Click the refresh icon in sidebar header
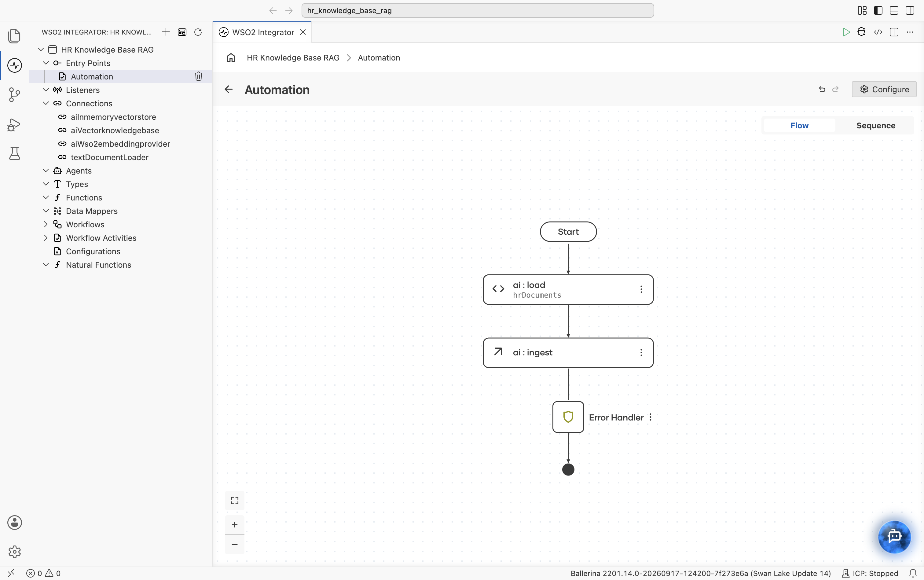 tap(198, 32)
